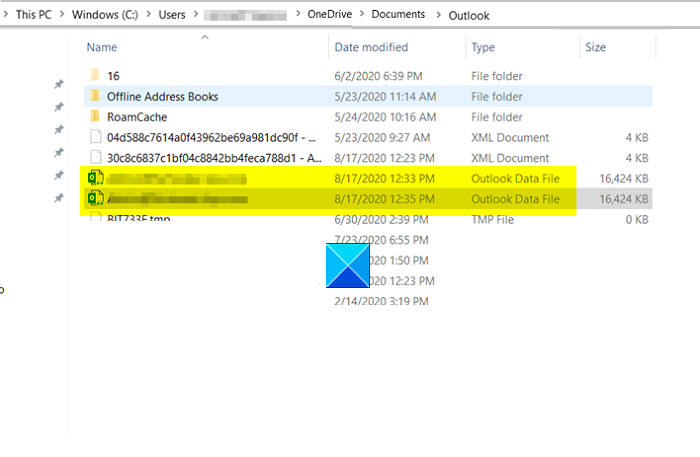Click the TMP File type cell

492,220
